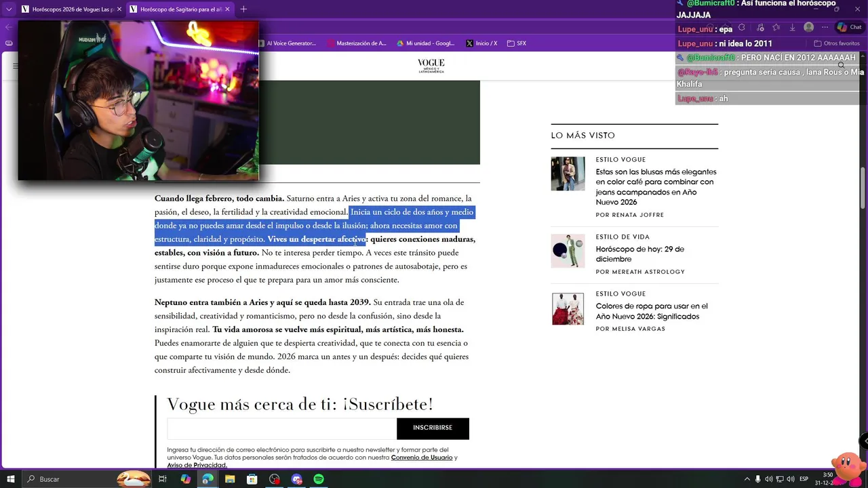
Task: Open Spotify from the taskbar
Action: [x=319, y=479]
